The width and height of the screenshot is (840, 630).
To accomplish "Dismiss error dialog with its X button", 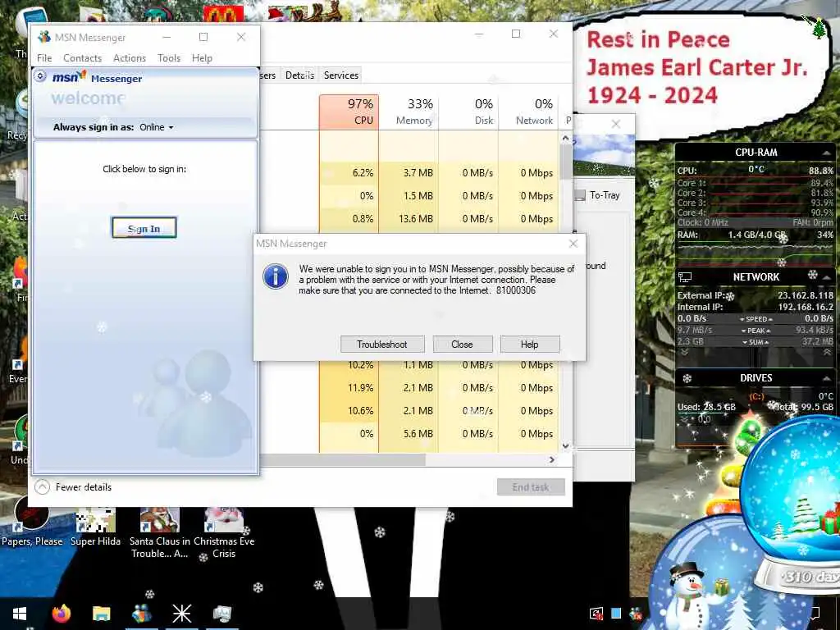I will point(573,244).
